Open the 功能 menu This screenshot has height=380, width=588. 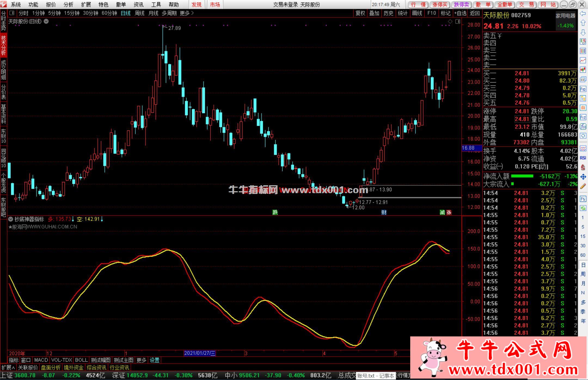tap(33, 5)
